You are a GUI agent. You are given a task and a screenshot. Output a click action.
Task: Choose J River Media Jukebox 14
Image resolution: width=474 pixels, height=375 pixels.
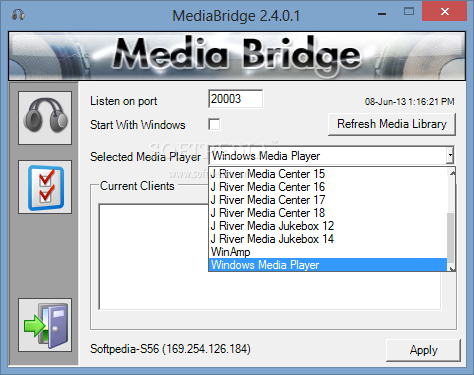328,239
